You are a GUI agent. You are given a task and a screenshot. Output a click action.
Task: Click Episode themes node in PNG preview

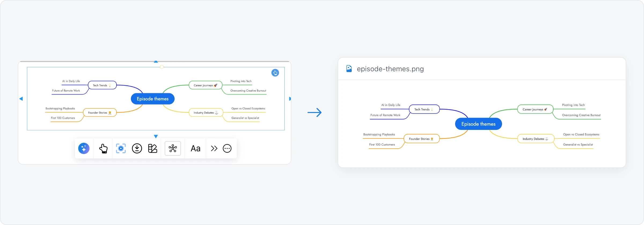click(478, 124)
